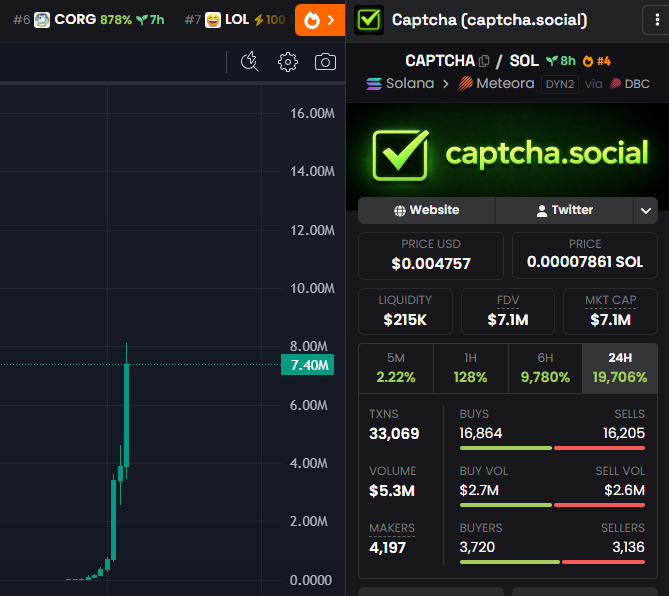669x596 pixels.
Task: Click CORG 878% ticker entry
Action: 89,20
